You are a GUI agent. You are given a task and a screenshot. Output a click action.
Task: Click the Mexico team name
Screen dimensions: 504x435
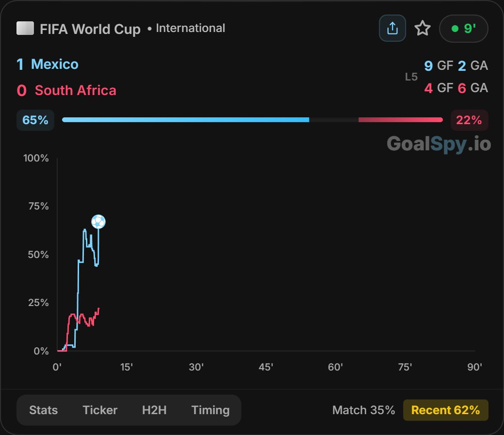coord(55,64)
